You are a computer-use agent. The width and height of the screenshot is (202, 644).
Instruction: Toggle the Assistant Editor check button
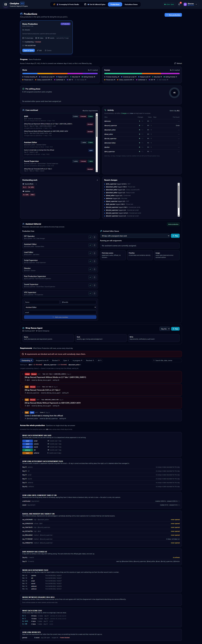pos(90,245)
